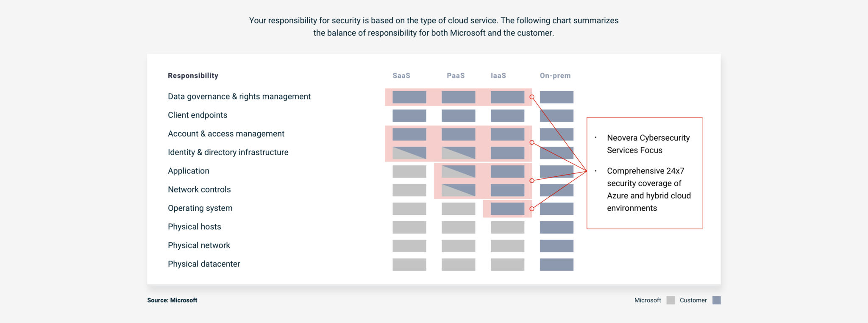Click the Microsoft gray legend swatch
This screenshot has height=323, width=868.
tap(670, 300)
